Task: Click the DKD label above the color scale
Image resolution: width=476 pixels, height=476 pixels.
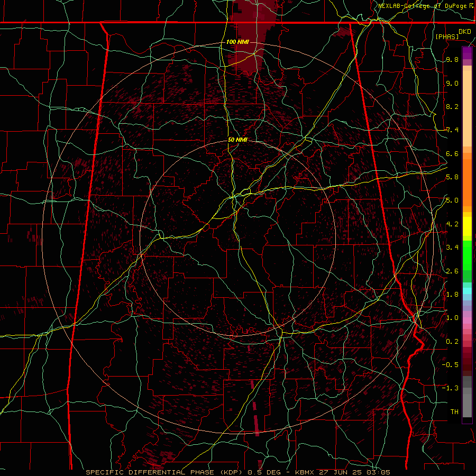Action: pos(464,32)
